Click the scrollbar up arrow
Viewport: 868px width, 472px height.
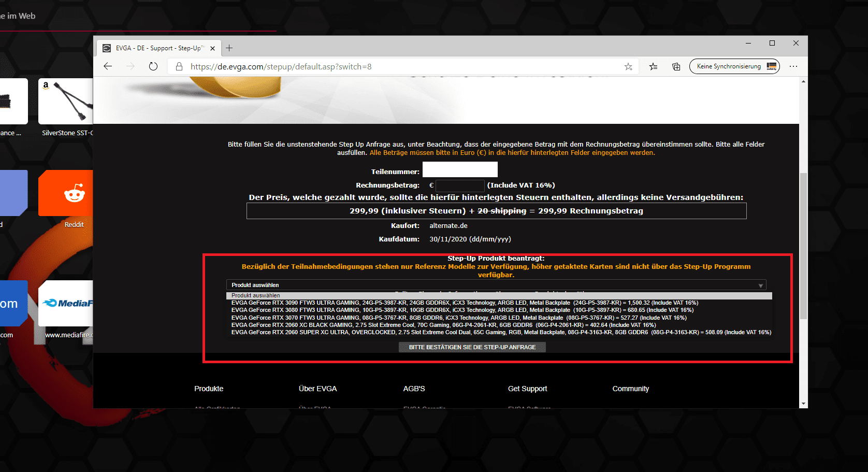tap(803, 81)
